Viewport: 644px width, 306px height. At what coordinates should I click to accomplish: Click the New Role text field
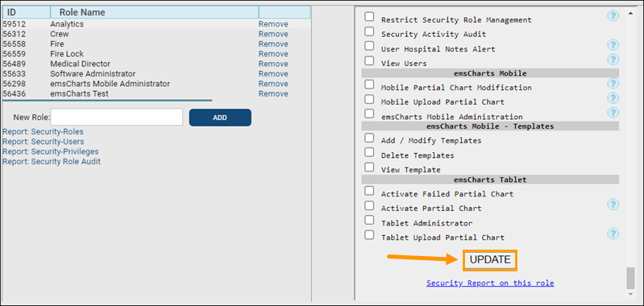click(x=117, y=118)
